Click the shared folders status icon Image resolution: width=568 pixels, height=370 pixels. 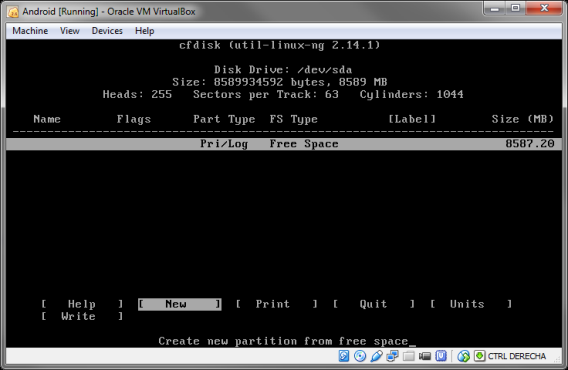click(409, 356)
